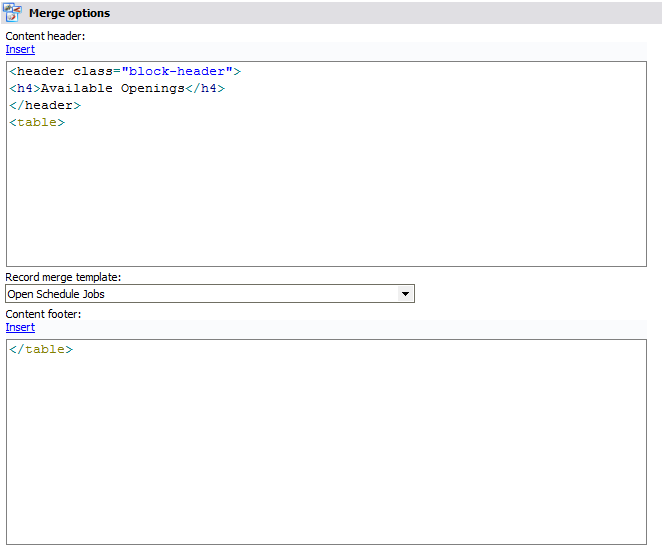
Task: Click the Merge options title text
Action: pos(69,13)
